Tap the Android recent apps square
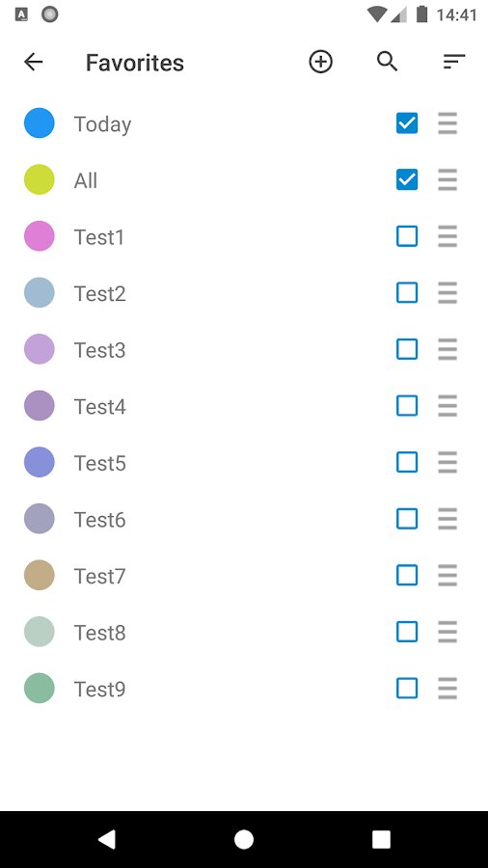This screenshot has width=488, height=868. tap(381, 840)
